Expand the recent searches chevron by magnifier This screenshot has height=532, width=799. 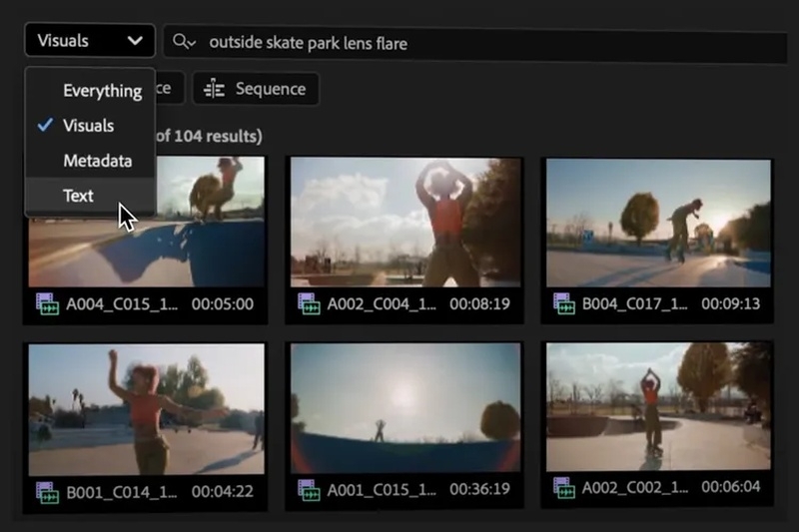(x=192, y=43)
